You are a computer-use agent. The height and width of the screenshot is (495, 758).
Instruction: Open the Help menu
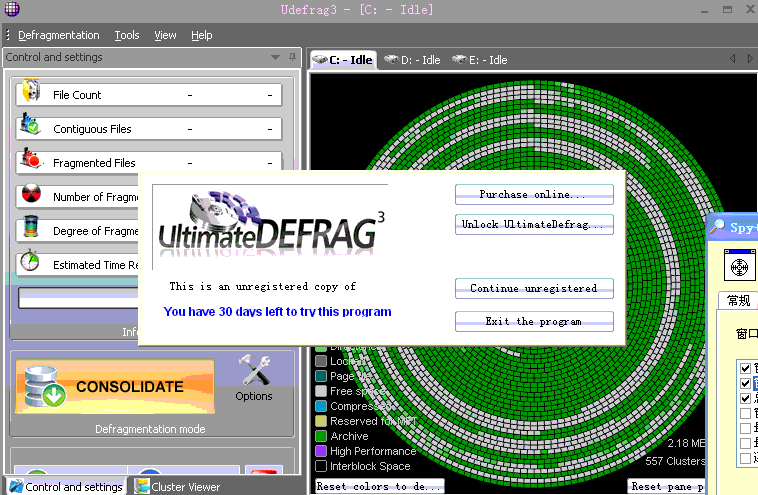(202, 35)
